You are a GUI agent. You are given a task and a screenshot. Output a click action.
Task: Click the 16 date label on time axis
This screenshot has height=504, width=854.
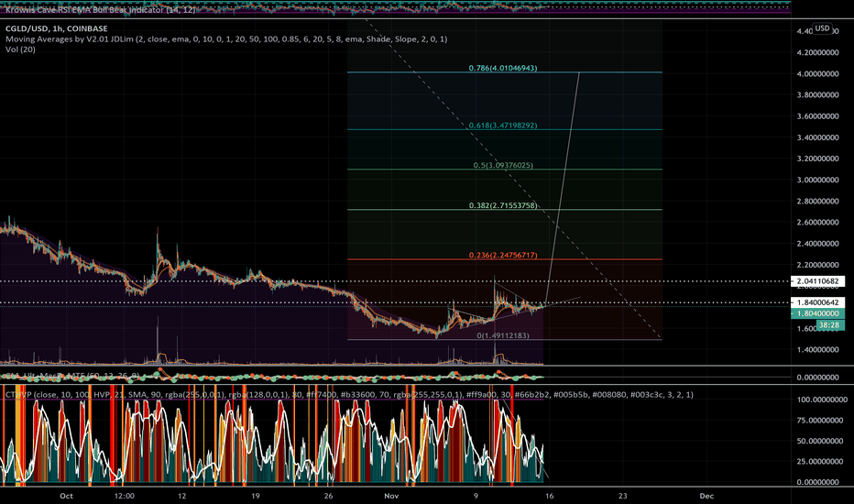(x=549, y=496)
